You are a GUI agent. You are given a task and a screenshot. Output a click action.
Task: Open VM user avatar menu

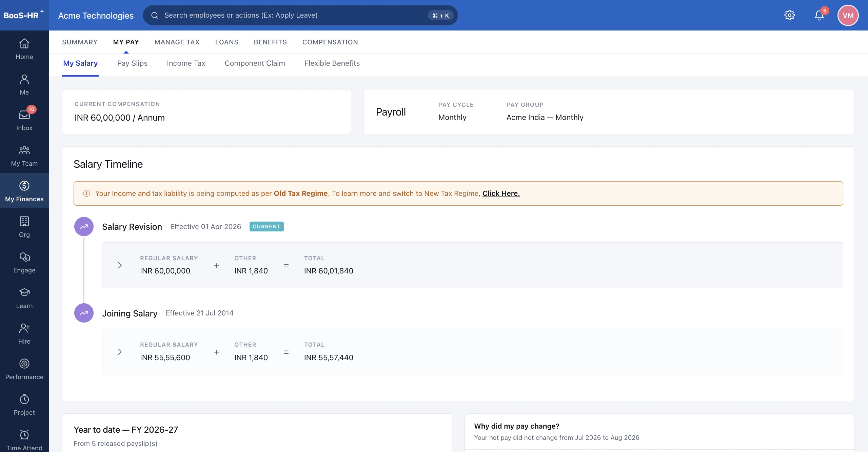click(x=848, y=15)
